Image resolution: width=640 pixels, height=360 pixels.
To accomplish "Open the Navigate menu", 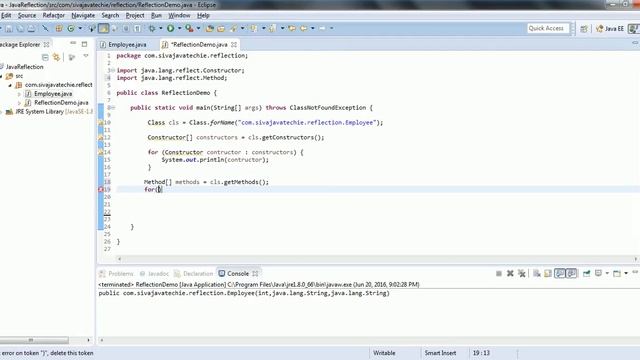I will 83,16.
